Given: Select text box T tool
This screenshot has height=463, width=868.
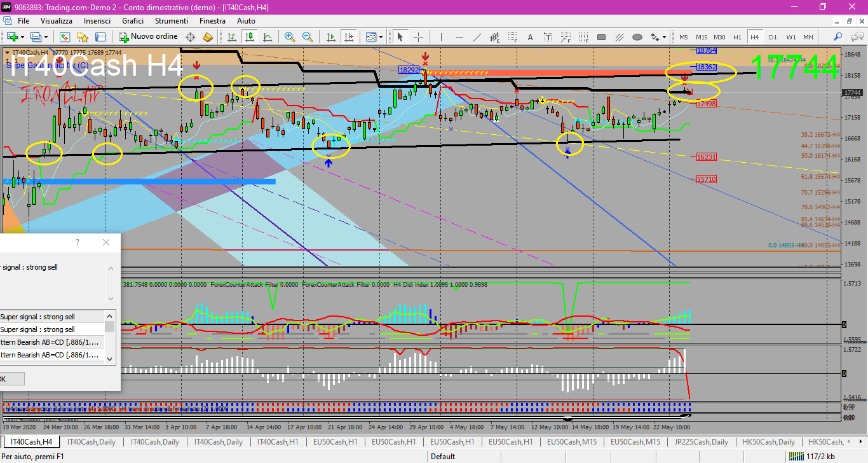Looking at the screenshot, I should click(548, 37).
